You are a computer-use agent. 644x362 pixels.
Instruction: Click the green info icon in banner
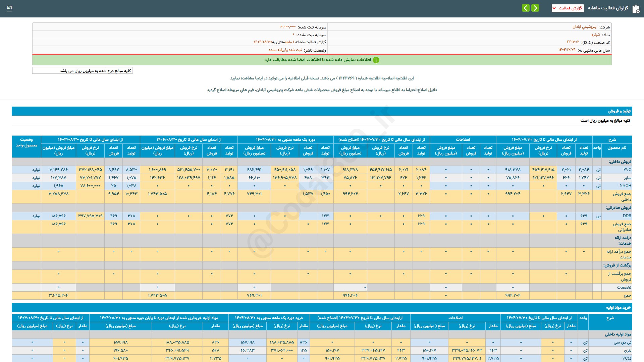pos(376,60)
